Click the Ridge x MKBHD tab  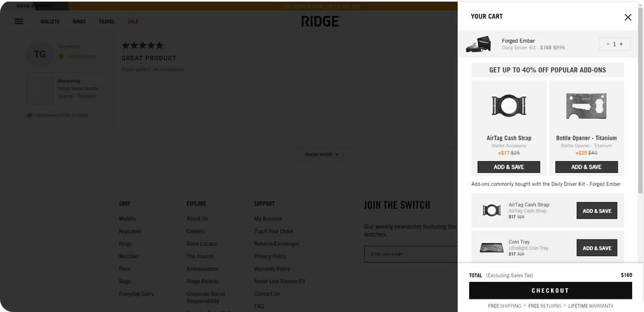pyautogui.click(x=34, y=6)
